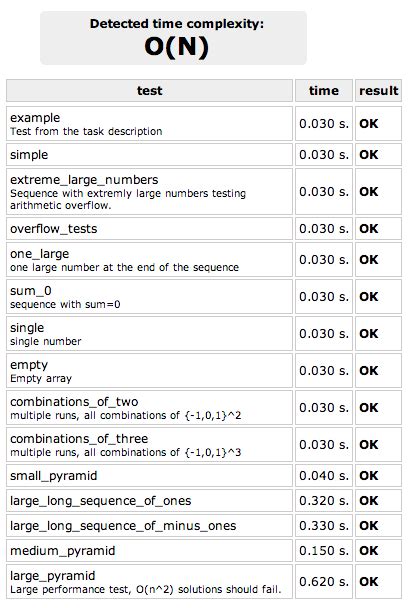Click the 'single' test entry
This screenshot has width=411, height=608.
click(149, 334)
